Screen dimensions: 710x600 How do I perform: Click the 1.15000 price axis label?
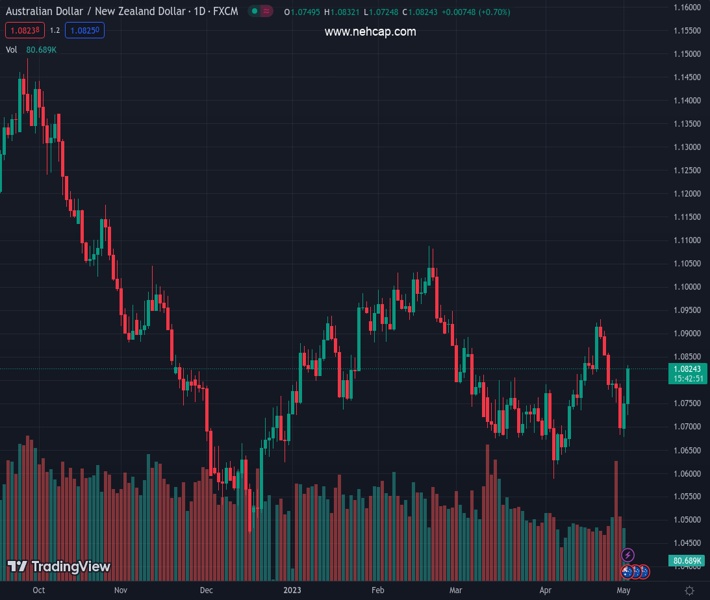(x=687, y=54)
